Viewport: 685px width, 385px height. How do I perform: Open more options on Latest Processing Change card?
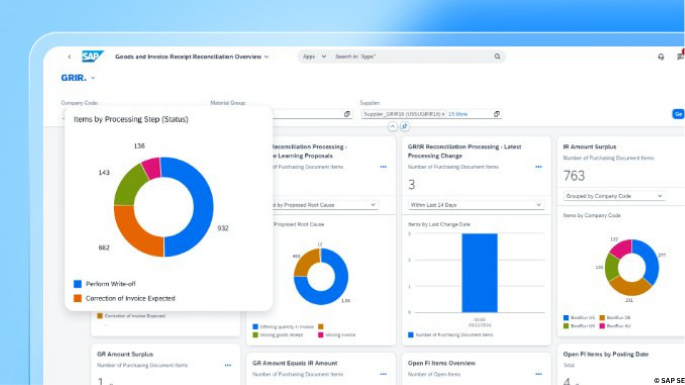[538, 167]
